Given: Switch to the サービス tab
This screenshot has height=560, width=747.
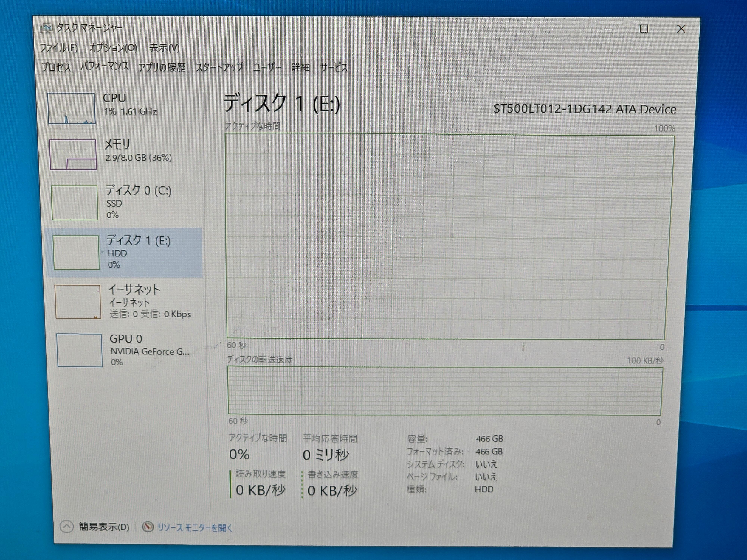Looking at the screenshot, I should point(334,68).
